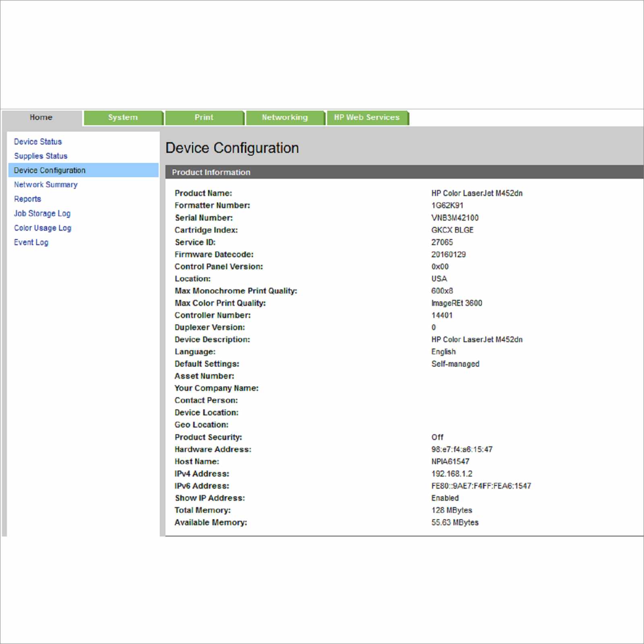Open Device Status in sidebar
This screenshot has height=644, width=644.
(38, 142)
